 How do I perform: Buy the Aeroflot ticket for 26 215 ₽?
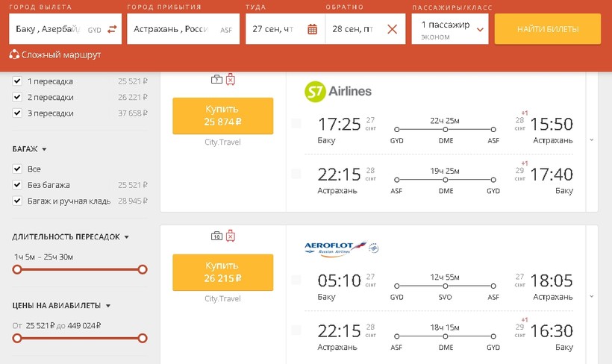point(222,272)
